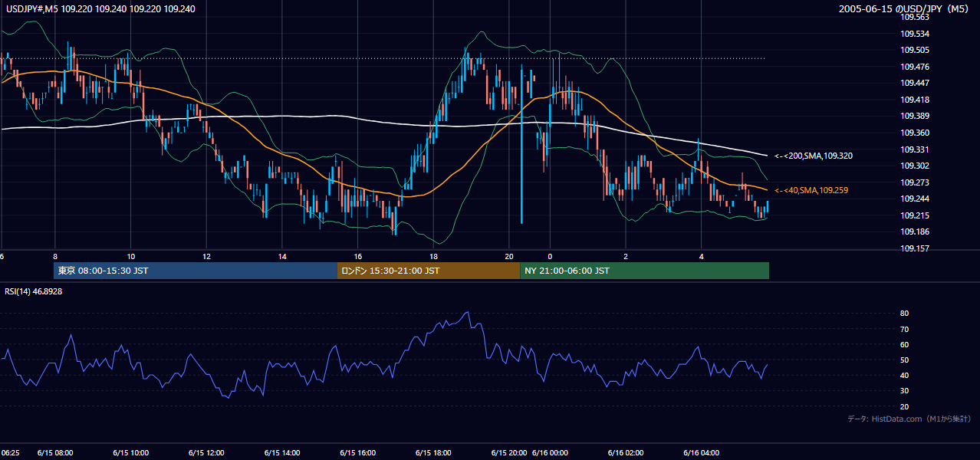Click the 6/16 02:00 date label
This screenshot has width=980, height=460.
click(626, 453)
